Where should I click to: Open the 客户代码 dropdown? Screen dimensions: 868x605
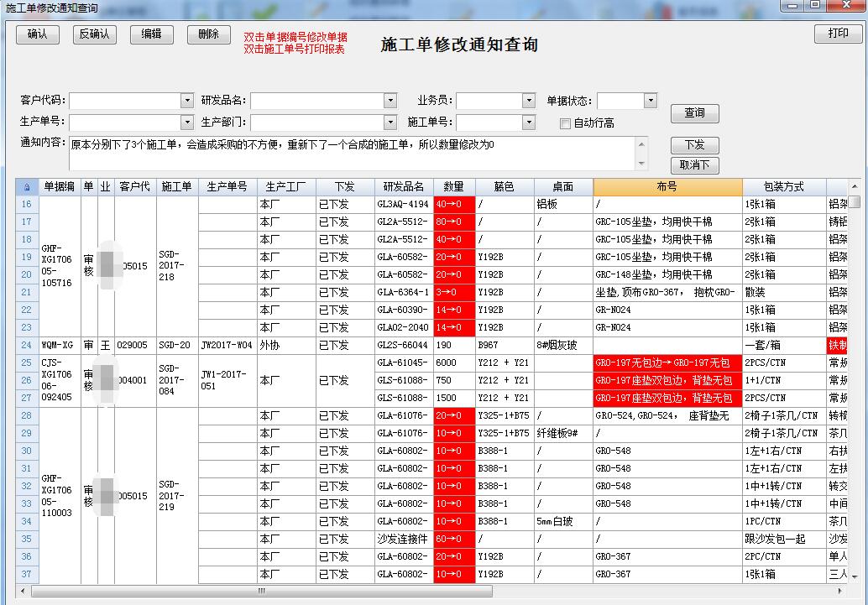coord(187,101)
